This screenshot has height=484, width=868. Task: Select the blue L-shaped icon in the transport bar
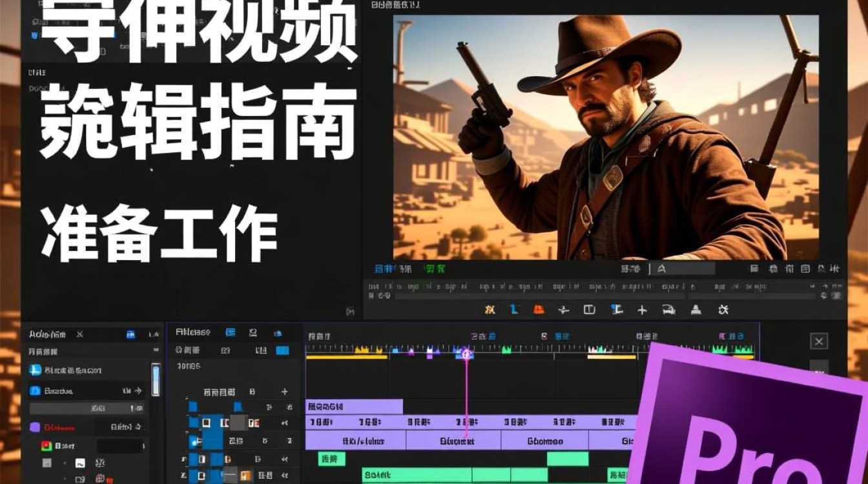514,310
